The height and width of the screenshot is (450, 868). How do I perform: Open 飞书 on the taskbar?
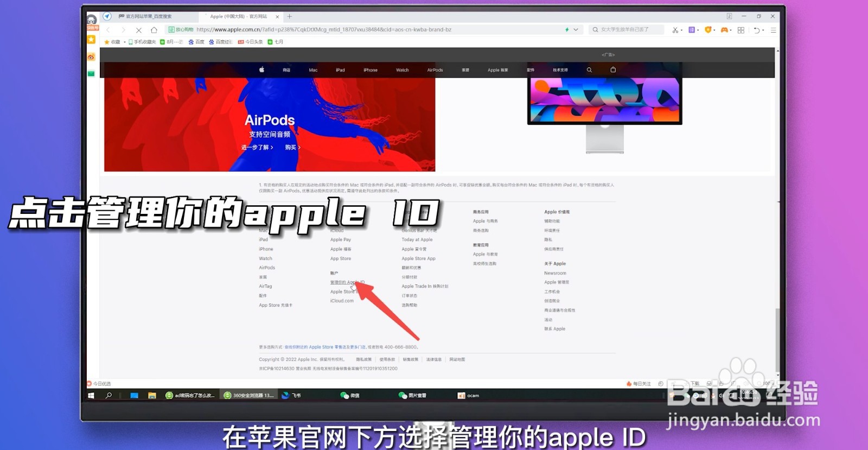pos(291,395)
